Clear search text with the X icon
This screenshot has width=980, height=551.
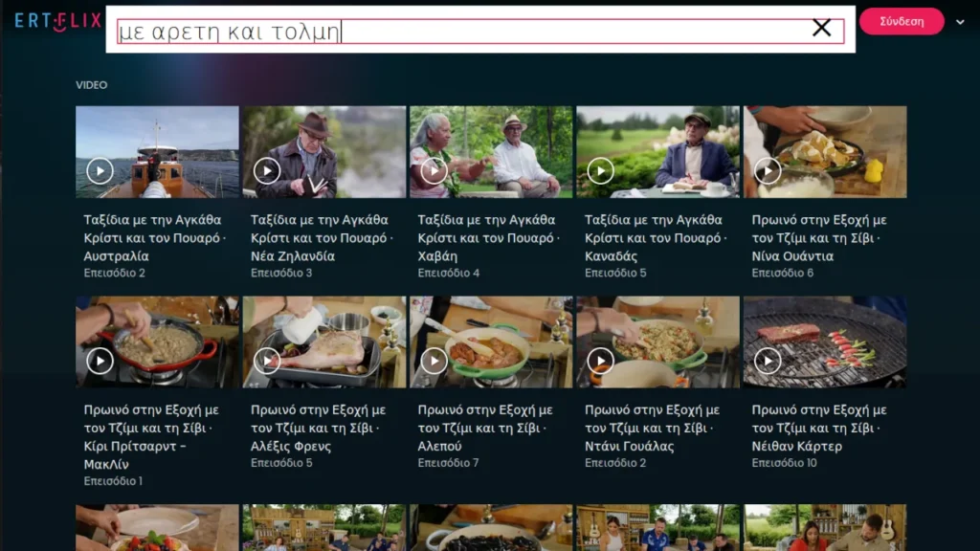click(x=821, y=29)
